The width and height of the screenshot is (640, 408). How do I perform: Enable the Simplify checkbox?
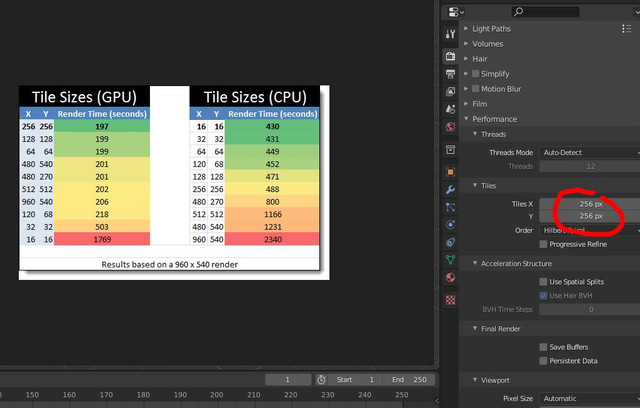pos(476,73)
